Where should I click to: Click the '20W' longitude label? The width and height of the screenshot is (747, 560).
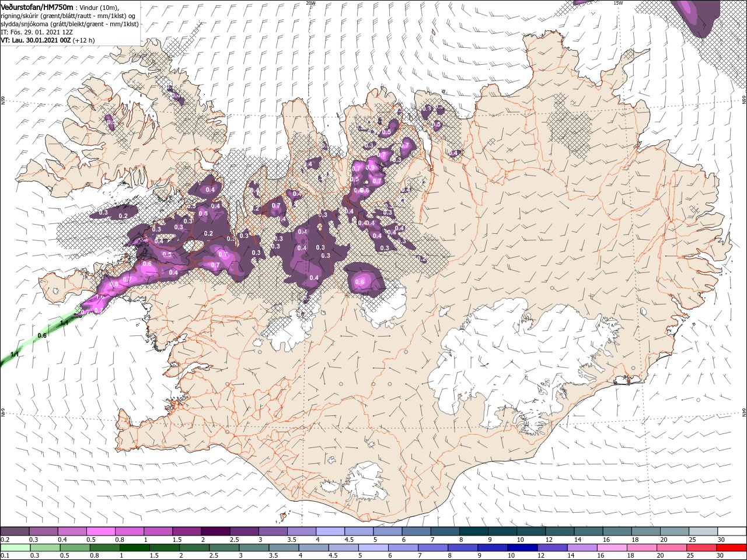coord(310,3)
